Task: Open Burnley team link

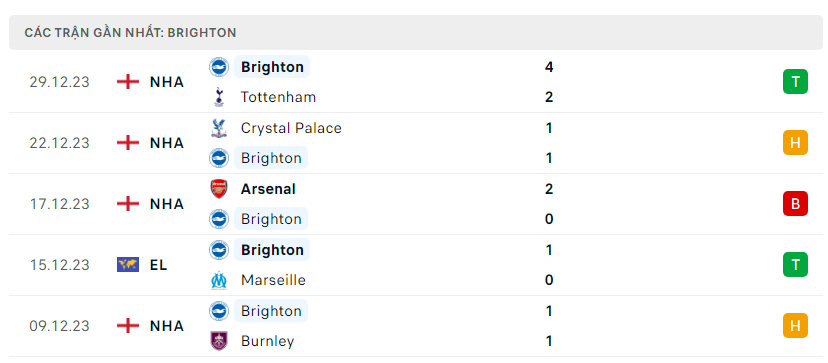Action: tap(268, 341)
